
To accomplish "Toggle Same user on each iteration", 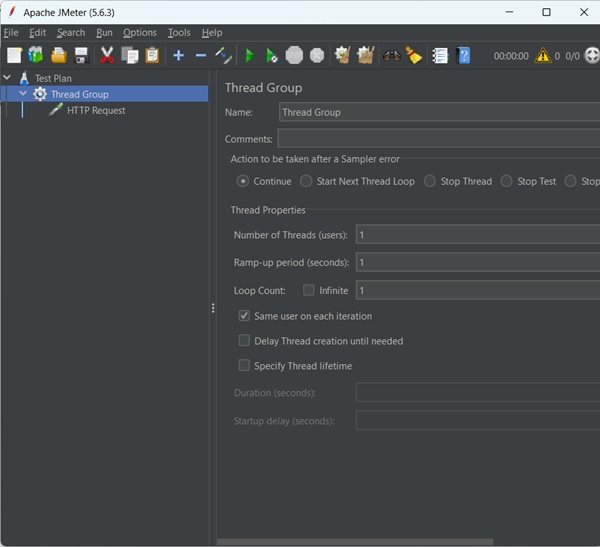I will tap(245, 316).
